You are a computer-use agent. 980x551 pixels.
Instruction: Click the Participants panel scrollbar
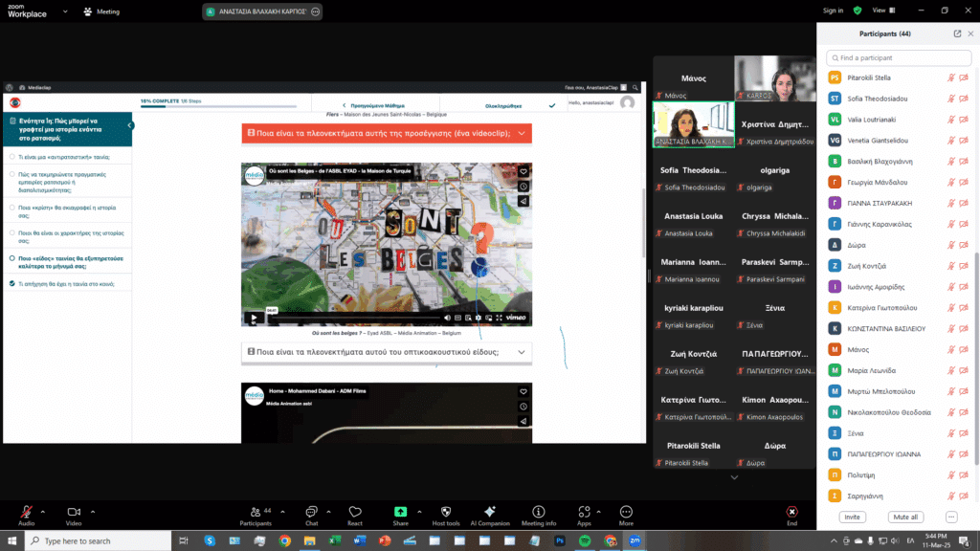(x=976, y=359)
